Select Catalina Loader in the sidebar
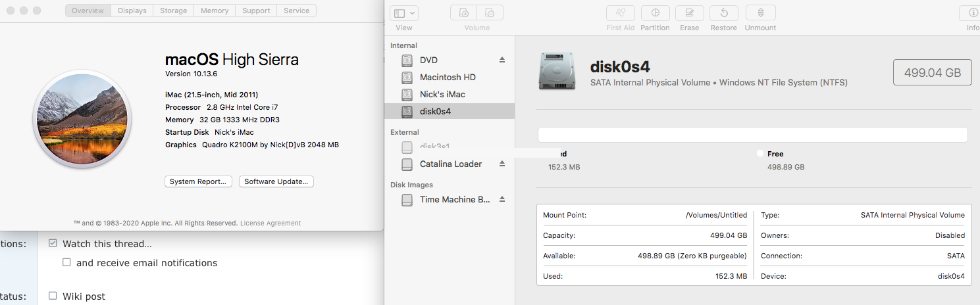 point(451,164)
